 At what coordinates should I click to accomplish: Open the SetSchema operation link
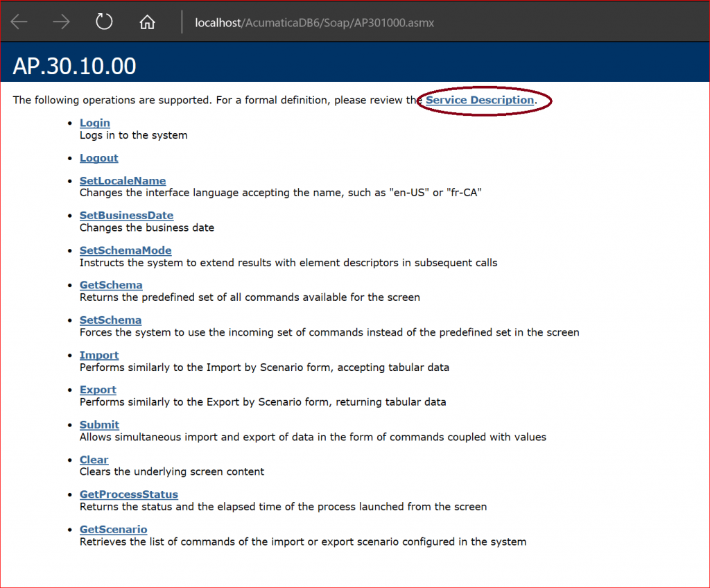pyautogui.click(x=110, y=320)
